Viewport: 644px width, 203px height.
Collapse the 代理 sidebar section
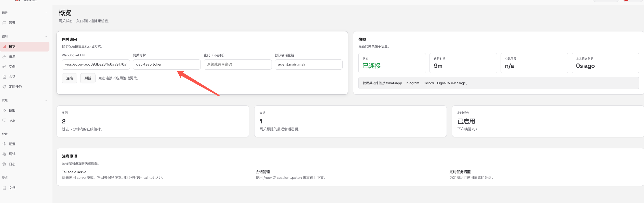pos(46,100)
